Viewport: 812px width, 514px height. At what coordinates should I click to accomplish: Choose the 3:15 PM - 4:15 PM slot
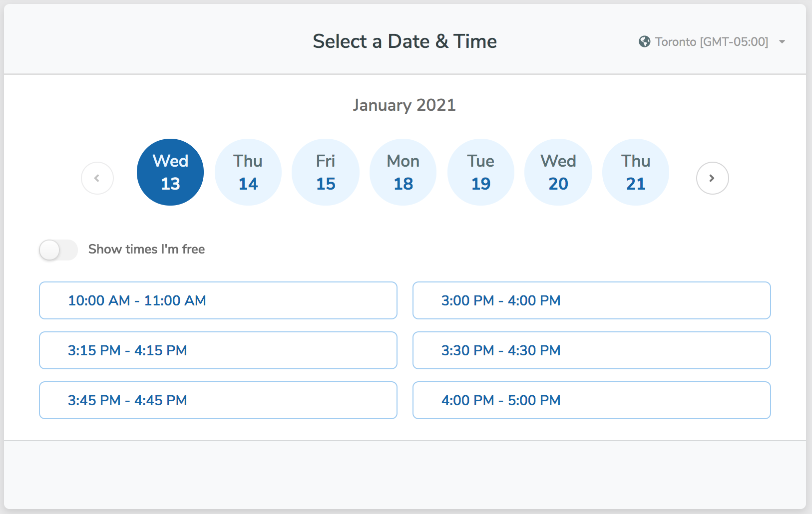[x=218, y=350]
